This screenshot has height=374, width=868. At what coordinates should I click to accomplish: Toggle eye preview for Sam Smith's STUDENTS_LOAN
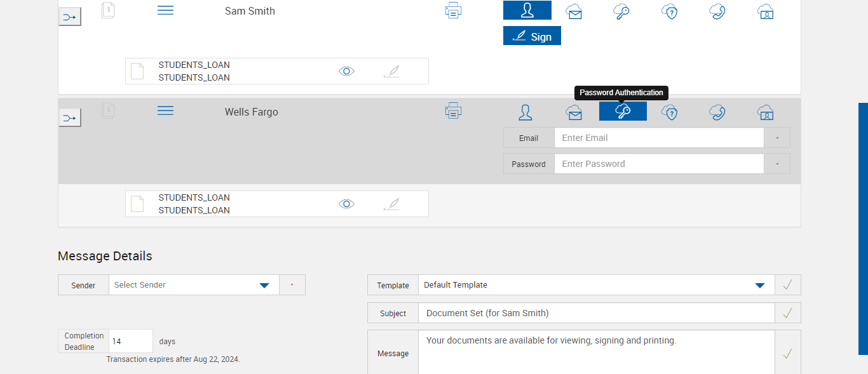point(346,71)
